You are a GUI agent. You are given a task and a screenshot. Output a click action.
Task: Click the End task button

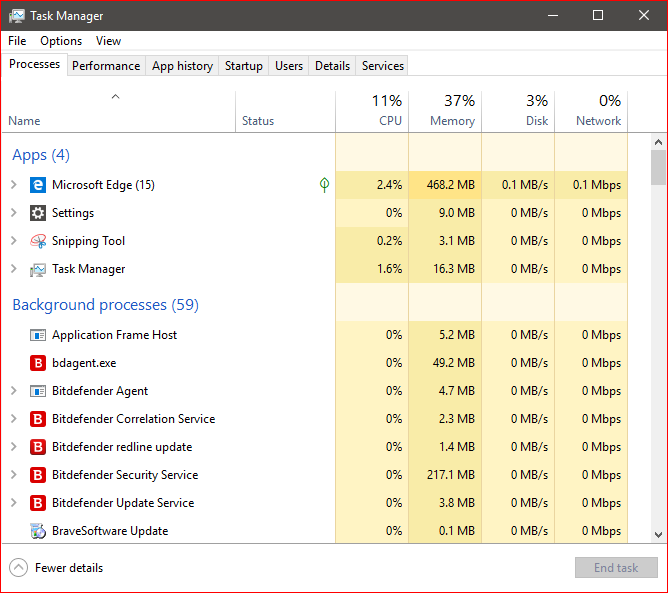(615, 568)
